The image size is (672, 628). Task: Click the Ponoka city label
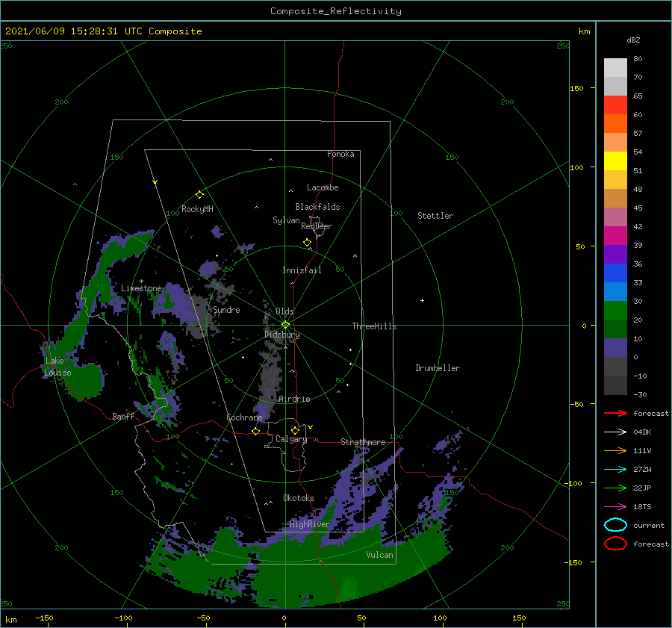tap(340, 154)
